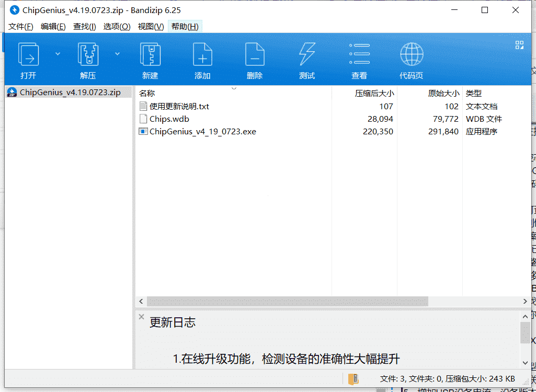Open the 视图(V) menu
The height and width of the screenshot is (392, 536).
click(151, 27)
